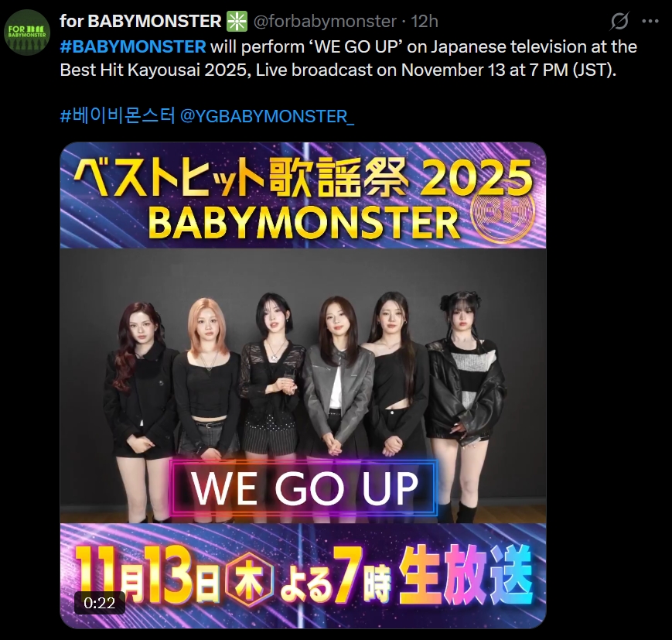Click the BH circular logo in video

click(x=503, y=212)
